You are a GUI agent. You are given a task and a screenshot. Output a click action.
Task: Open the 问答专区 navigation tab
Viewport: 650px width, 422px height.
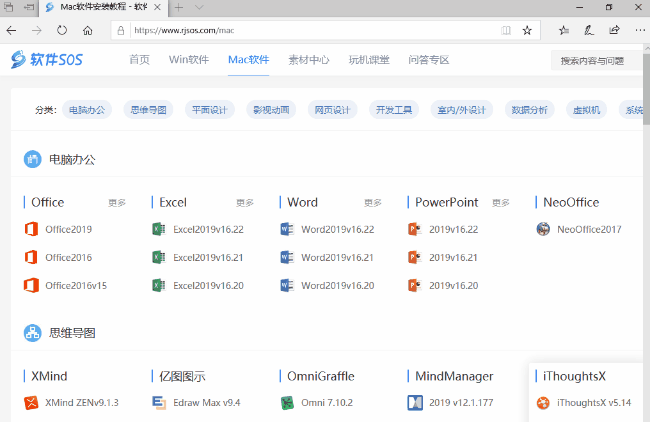[x=429, y=60]
